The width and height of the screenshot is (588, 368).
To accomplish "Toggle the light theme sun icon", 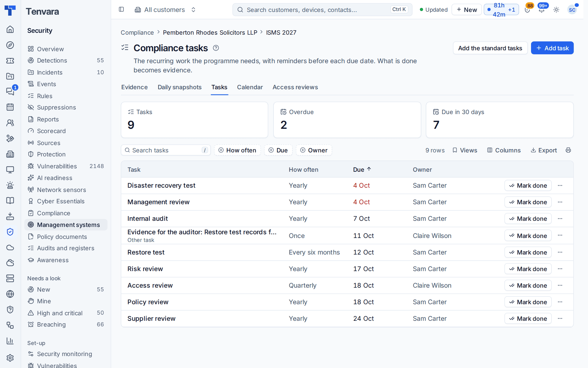I will pos(556,10).
